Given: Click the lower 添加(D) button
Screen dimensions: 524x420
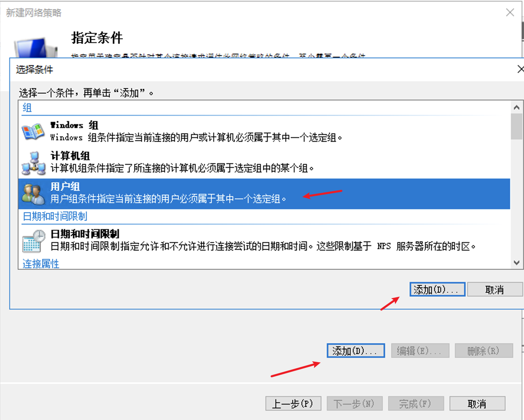Looking at the screenshot, I should pyautogui.click(x=355, y=350).
